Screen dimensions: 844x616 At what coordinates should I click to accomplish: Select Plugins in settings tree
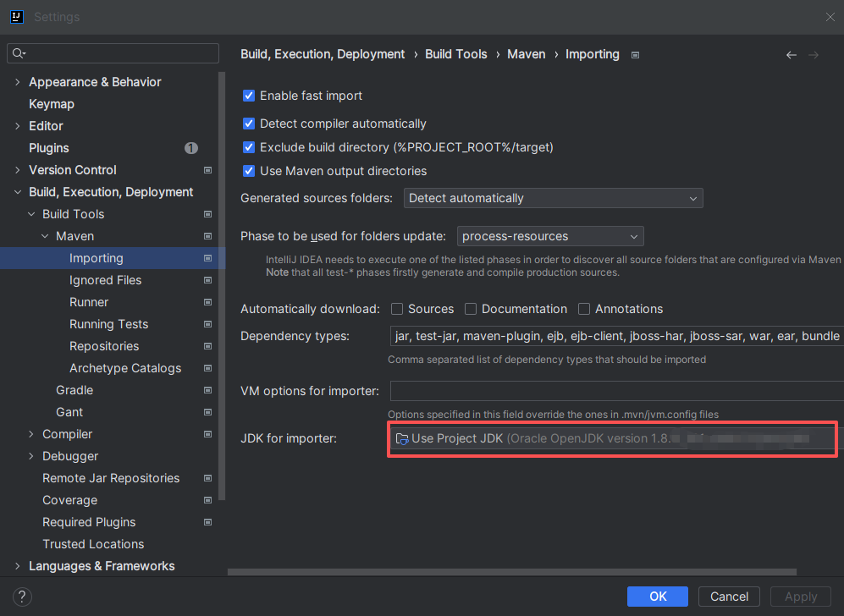[x=49, y=148]
